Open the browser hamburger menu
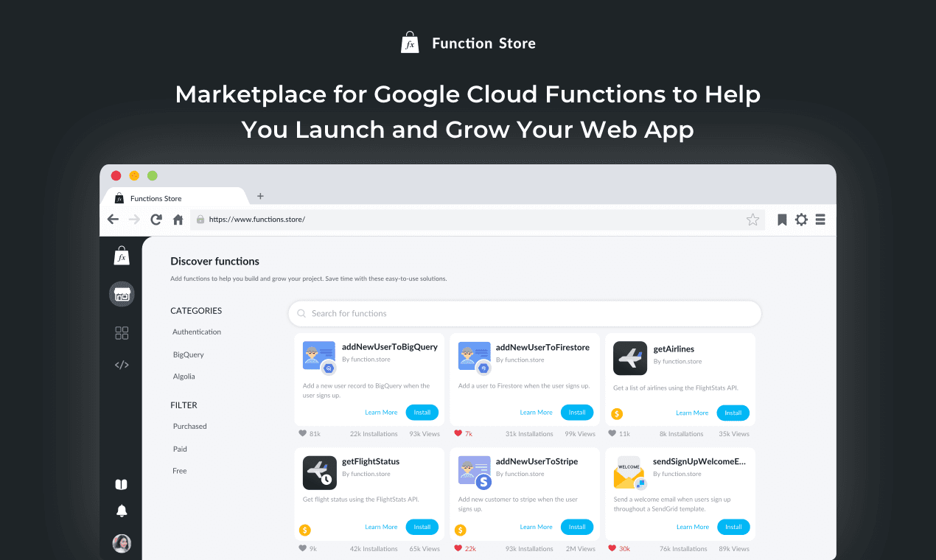 click(x=820, y=220)
